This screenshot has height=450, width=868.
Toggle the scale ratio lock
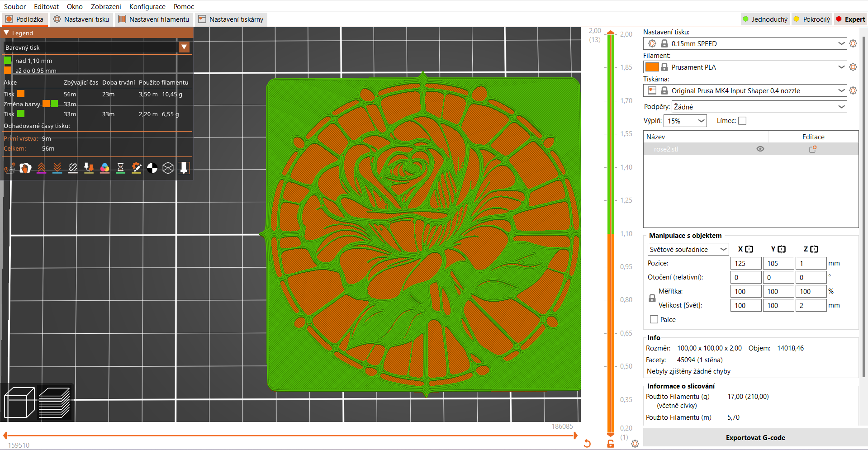pos(652,298)
